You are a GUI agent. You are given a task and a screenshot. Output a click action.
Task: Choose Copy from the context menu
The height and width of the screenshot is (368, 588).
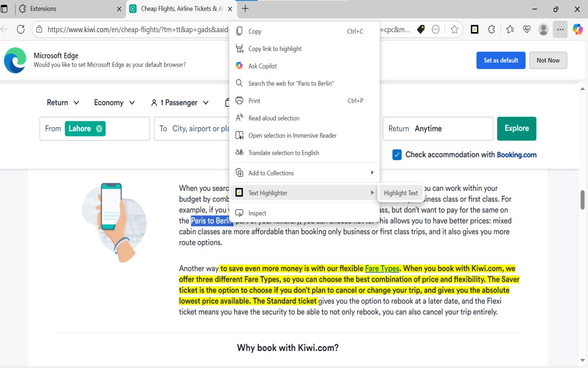305,31
